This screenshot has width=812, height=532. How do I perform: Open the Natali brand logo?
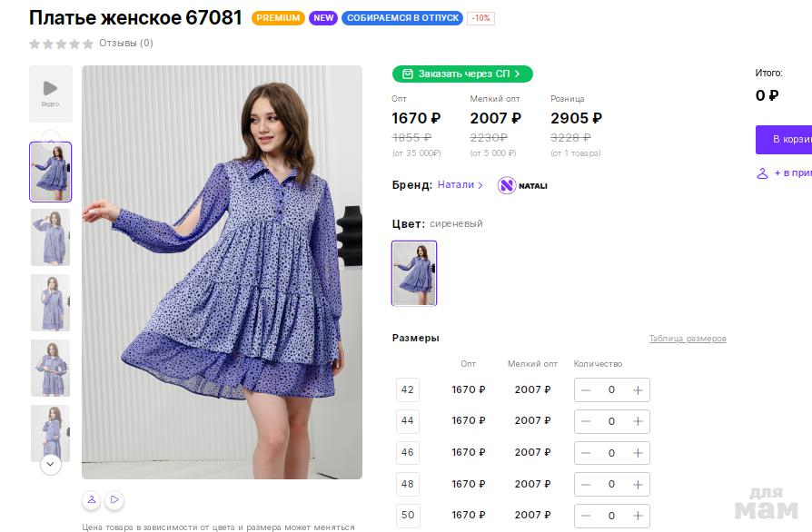522,185
